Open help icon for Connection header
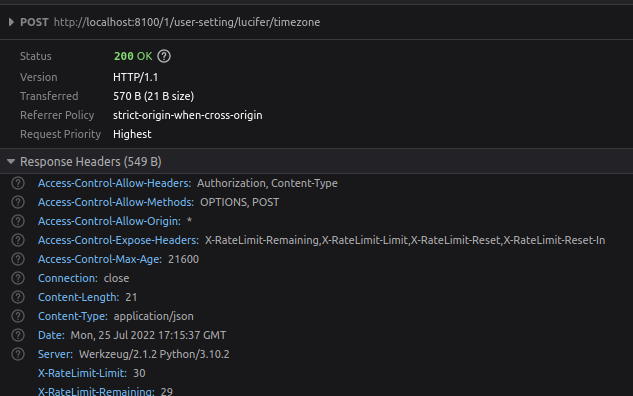Screen dimensions: 633x396 [18, 278]
